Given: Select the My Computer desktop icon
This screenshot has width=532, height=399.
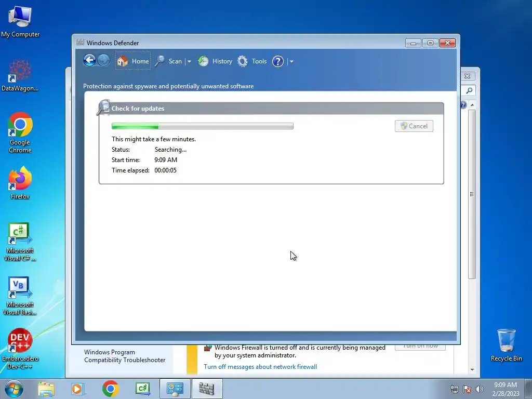Looking at the screenshot, I should pos(20,21).
